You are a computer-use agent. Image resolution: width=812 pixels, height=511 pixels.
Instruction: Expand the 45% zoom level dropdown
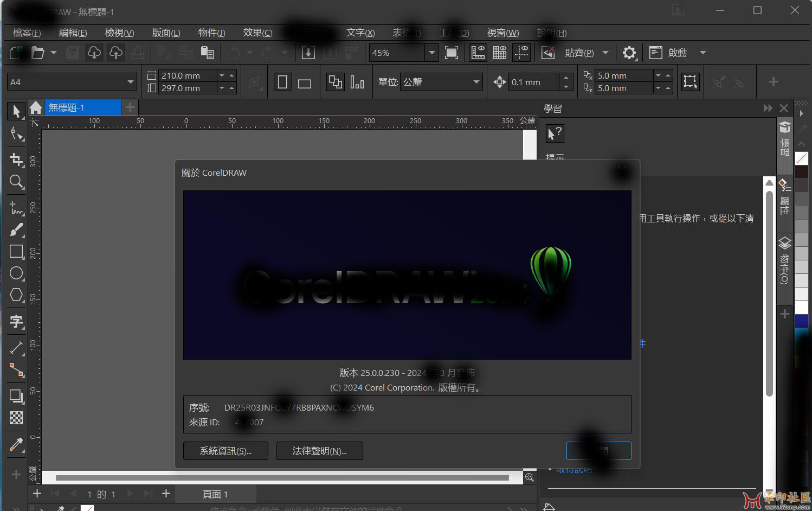tap(432, 53)
